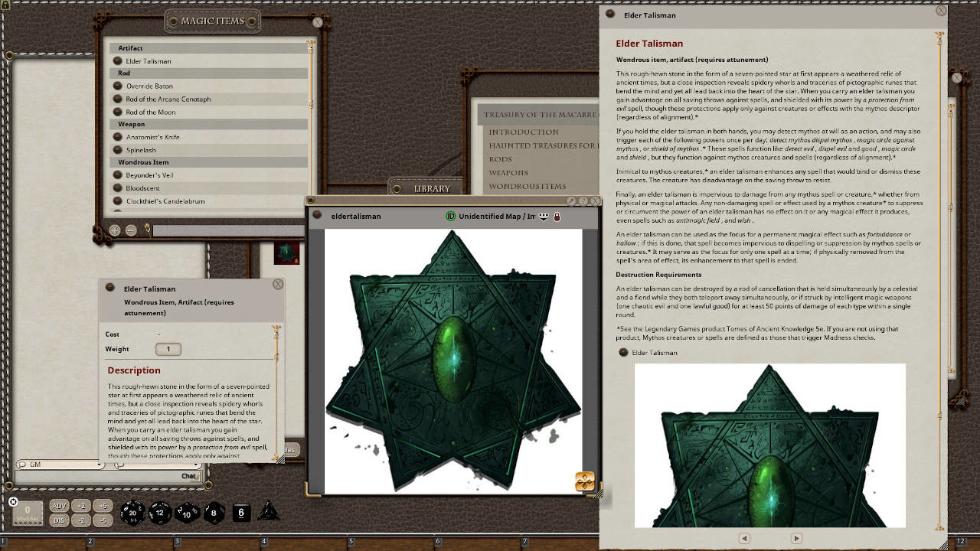Roll the d6 die
980x551 pixels.
[x=241, y=513]
